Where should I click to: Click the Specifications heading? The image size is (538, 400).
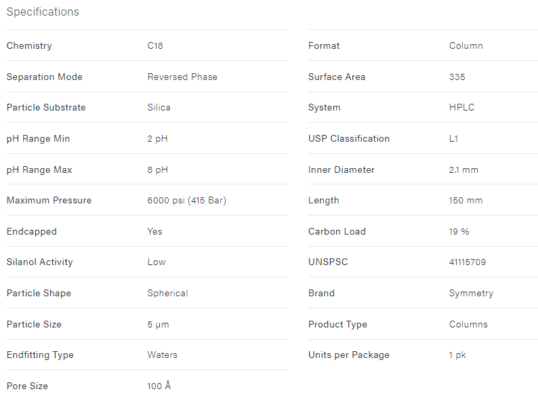43,12
